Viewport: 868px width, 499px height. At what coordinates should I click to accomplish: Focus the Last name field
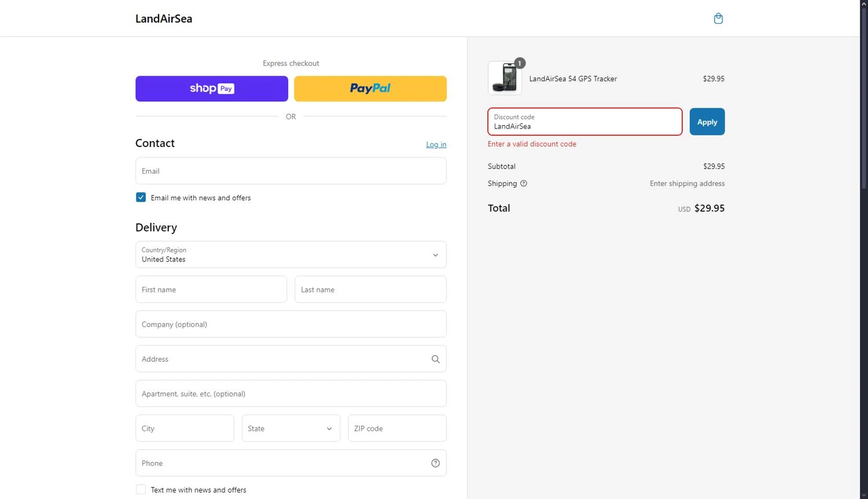[371, 289]
